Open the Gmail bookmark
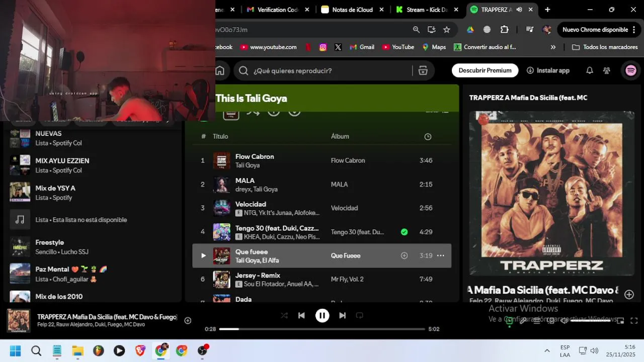The image size is (644, 362). pyautogui.click(x=362, y=47)
